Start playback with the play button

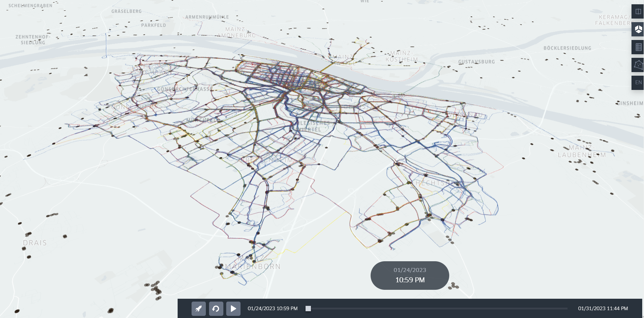point(233,308)
